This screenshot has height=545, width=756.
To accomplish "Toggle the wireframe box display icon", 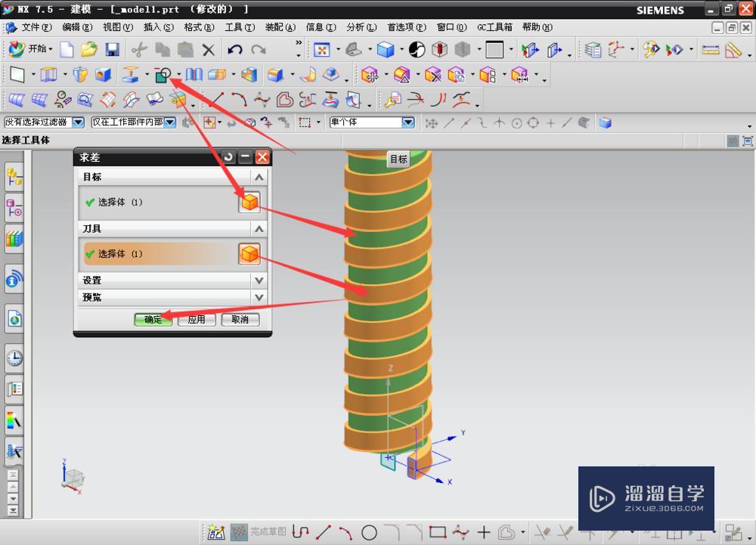I will click(x=494, y=50).
